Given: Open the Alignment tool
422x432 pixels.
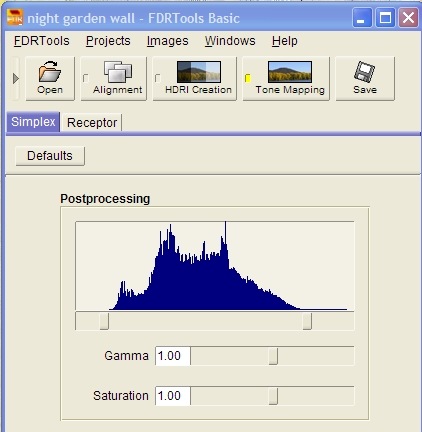Looking at the screenshot, I should [114, 79].
